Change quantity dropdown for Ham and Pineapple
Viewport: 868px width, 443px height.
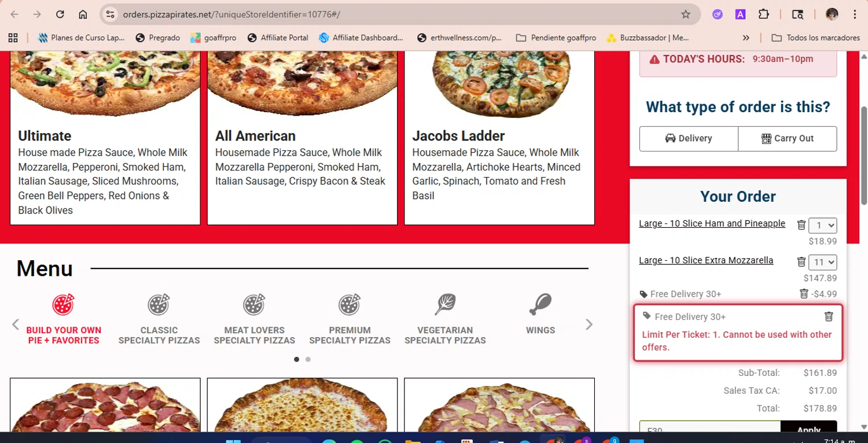tap(822, 226)
